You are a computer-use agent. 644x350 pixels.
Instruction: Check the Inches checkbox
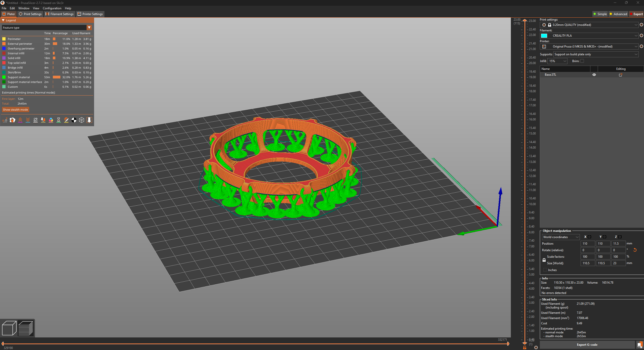tap(545, 270)
